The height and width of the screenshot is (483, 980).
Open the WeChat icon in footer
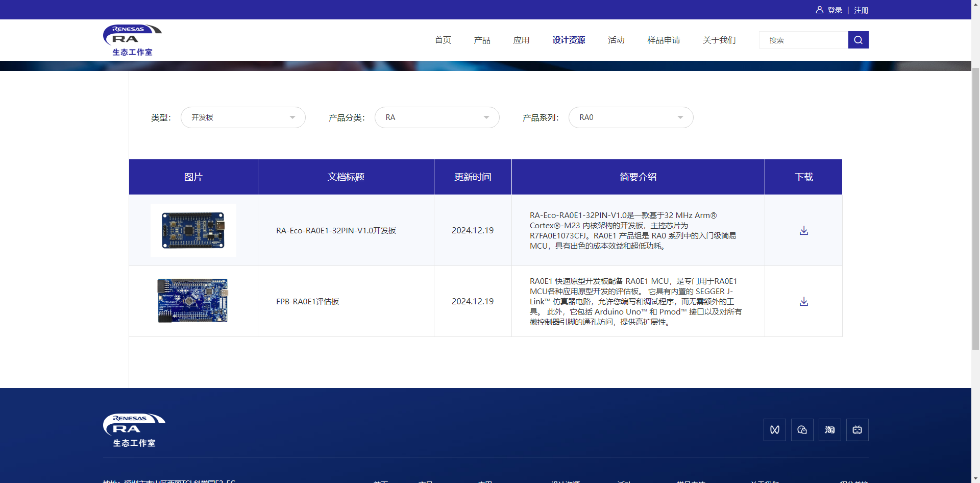click(802, 430)
